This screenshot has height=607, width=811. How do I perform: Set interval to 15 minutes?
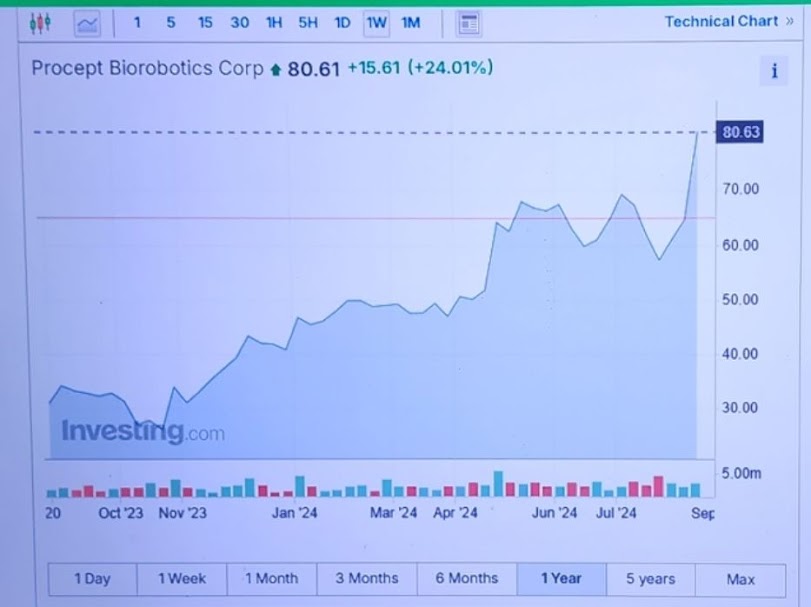(x=205, y=23)
